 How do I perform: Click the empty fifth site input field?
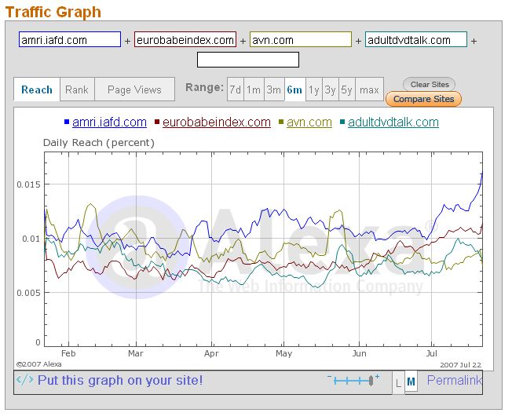[x=248, y=60]
